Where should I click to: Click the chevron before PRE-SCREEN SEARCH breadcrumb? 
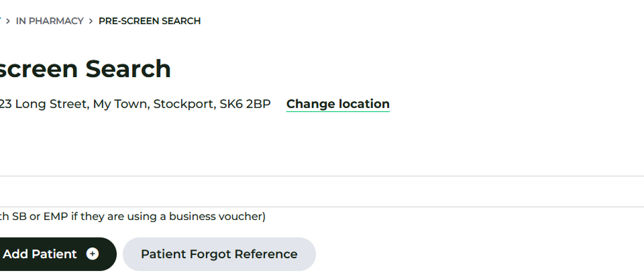coord(91,21)
